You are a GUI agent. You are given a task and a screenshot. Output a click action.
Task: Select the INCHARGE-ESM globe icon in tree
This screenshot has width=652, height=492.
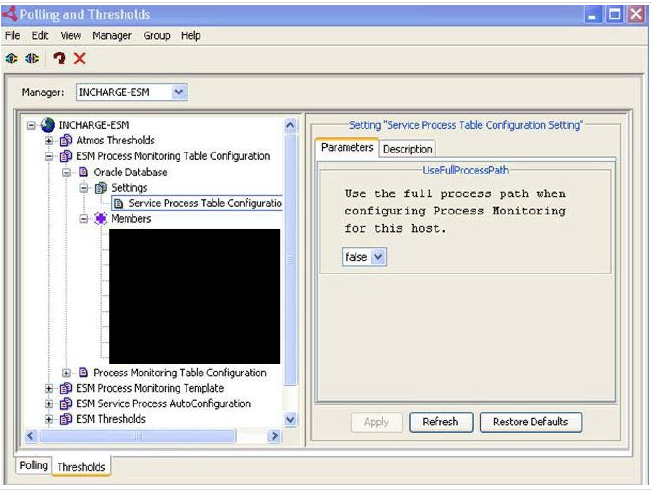(x=48, y=125)
